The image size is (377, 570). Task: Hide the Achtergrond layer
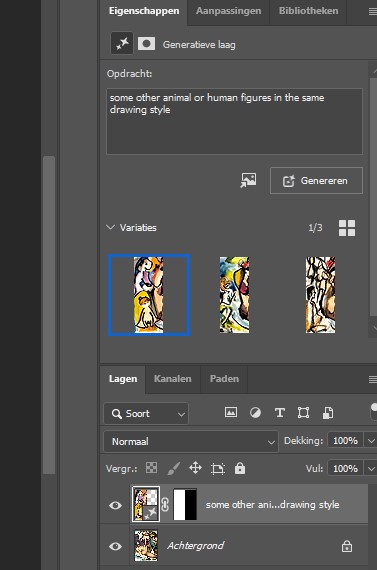[115, 546]
